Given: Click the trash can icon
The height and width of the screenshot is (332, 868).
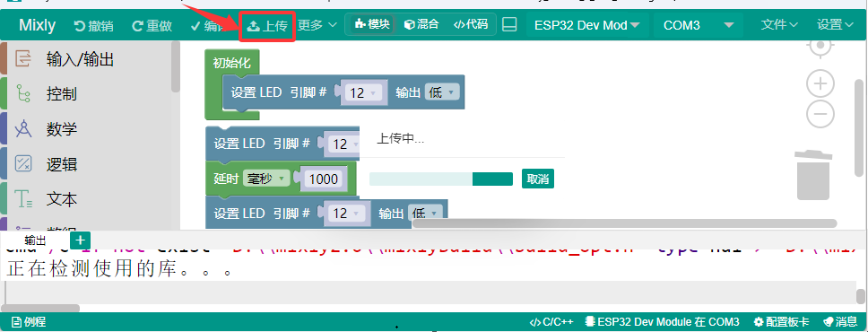Looking at the screenshot, I should click(813, 175).
